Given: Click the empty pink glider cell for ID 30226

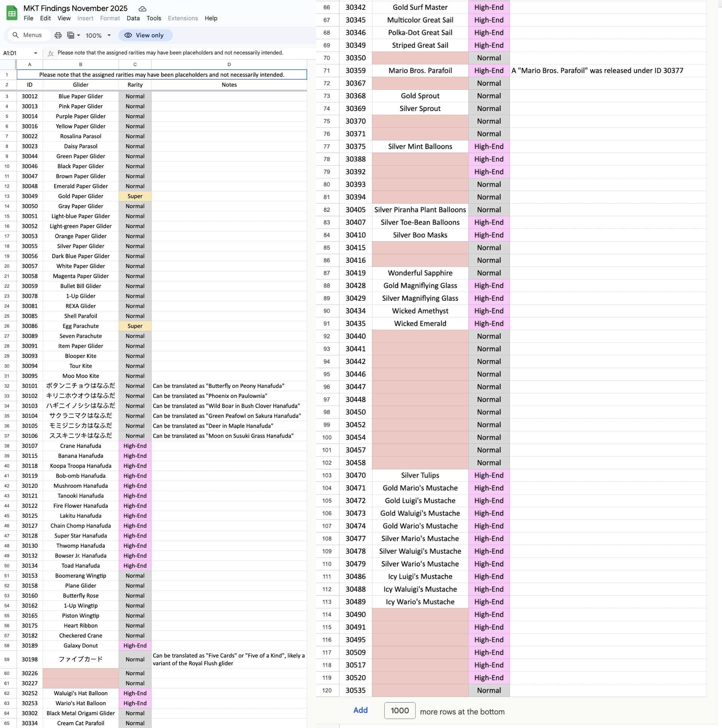Looking at the screenshot, I should point(81,673).
